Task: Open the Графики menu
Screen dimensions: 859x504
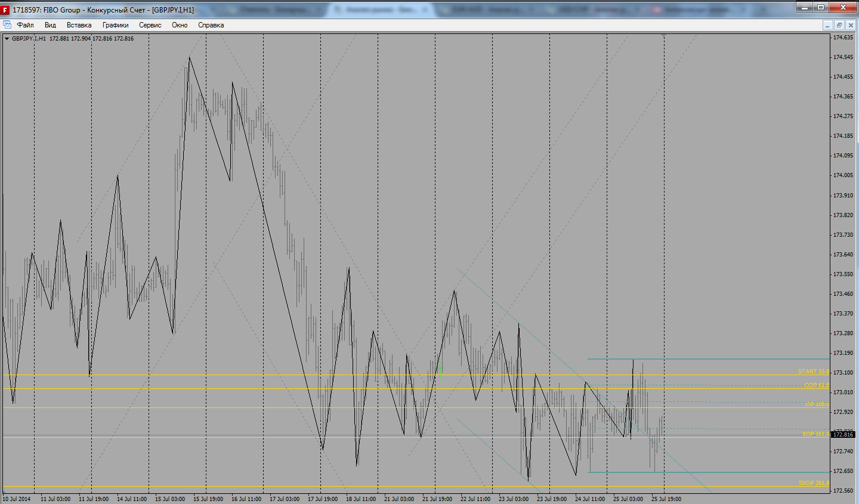Action: coord(115,25)
